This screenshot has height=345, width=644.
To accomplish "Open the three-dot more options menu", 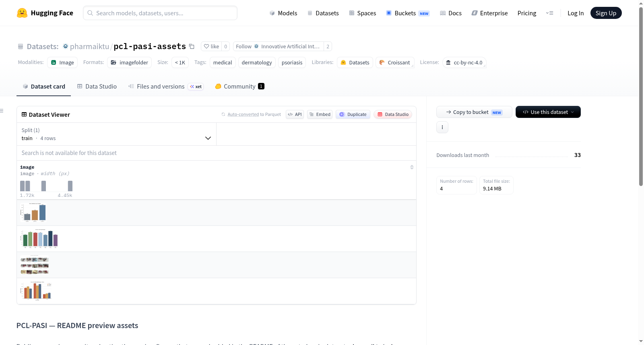I will tap(442, 127).
